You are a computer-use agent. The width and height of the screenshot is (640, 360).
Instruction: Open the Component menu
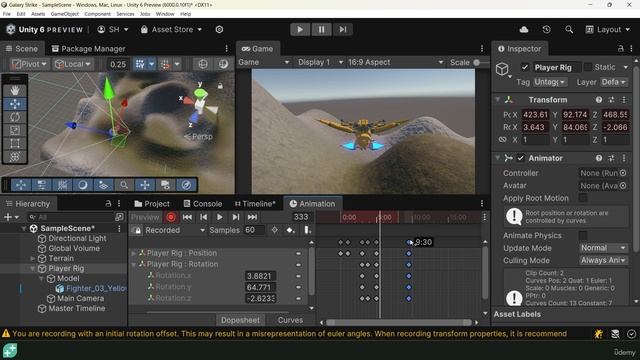click(x=97, y=14)
